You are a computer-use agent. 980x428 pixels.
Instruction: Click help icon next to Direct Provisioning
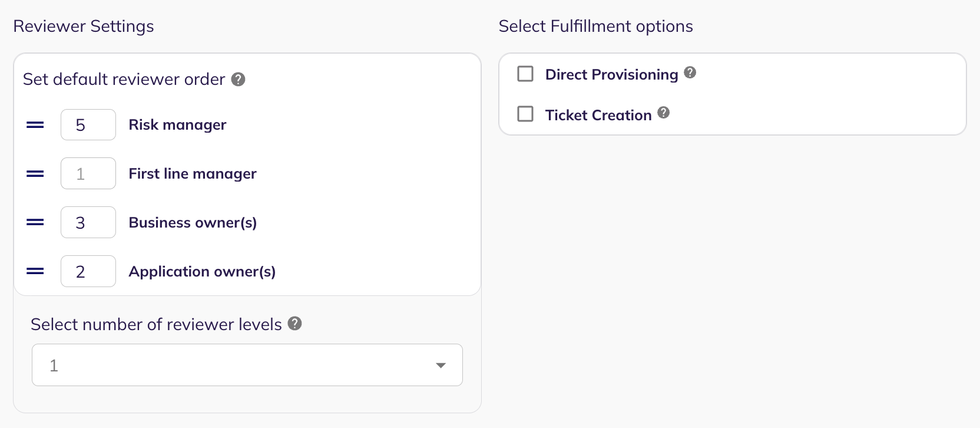tap(690, 73)
